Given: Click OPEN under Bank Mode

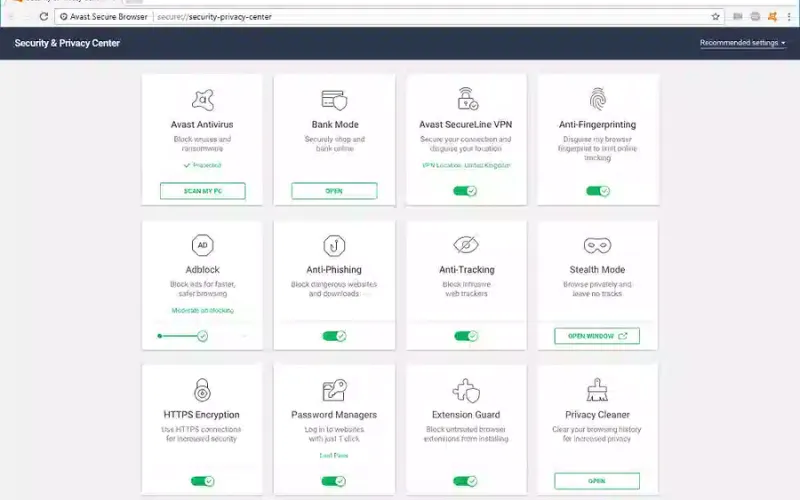Looking at the screenshot, I should coord(334,191).
